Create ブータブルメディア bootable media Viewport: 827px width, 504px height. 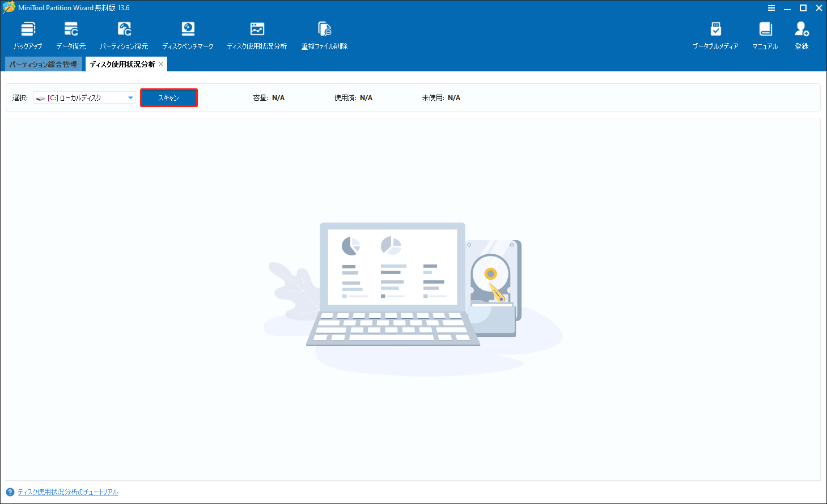pos(715,36)
